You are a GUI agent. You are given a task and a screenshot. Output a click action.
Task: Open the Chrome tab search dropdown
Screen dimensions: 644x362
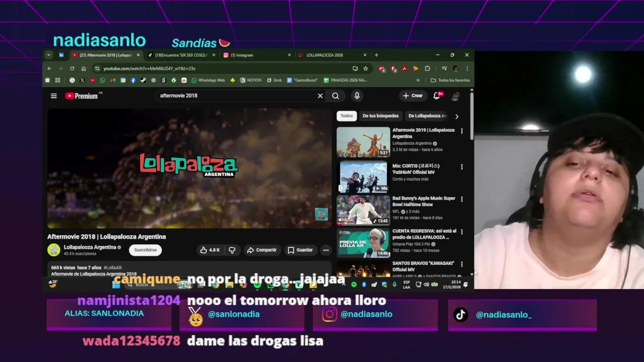point(48,55)
